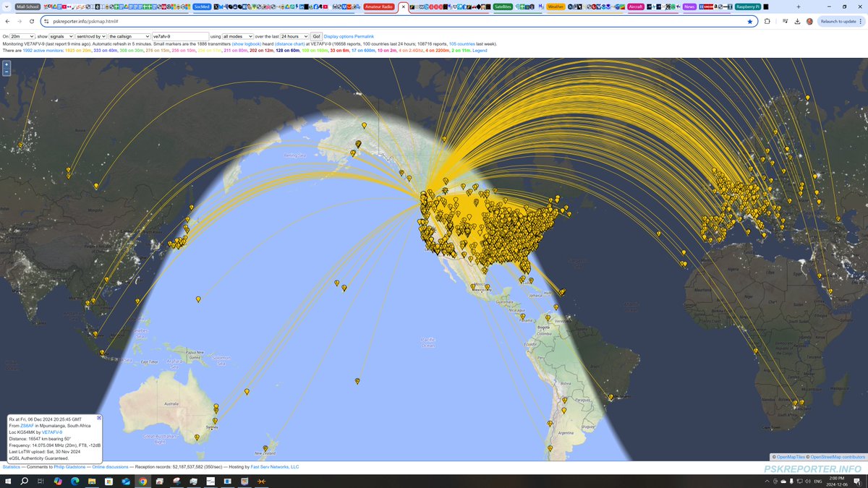Click the 128 on 60m band text
This screenshot has width=868, height=488.
(287, 51)
